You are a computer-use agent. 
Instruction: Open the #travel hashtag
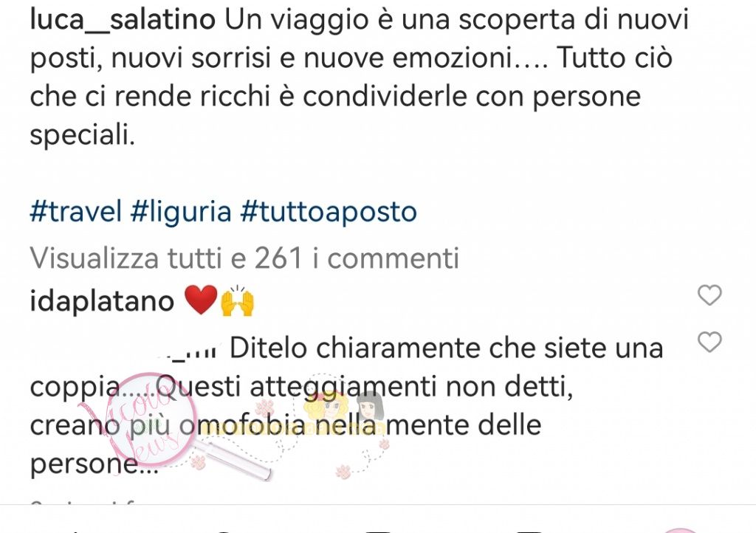point(76,212)
